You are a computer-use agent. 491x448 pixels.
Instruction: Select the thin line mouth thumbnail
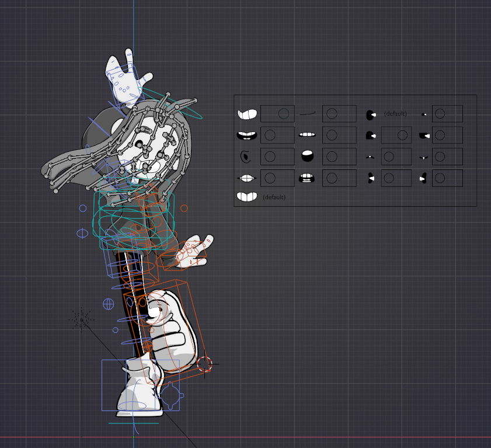pyautogui.click(x=307, y=113)
